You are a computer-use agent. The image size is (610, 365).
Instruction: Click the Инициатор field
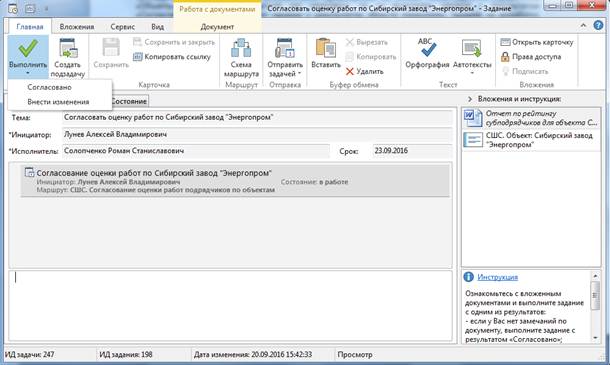257,135
